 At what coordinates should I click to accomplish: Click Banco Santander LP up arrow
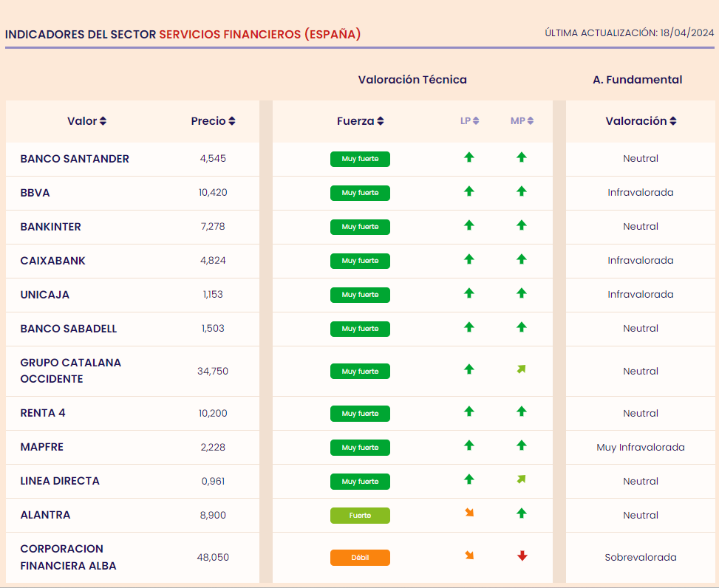(x=468, y=157)
